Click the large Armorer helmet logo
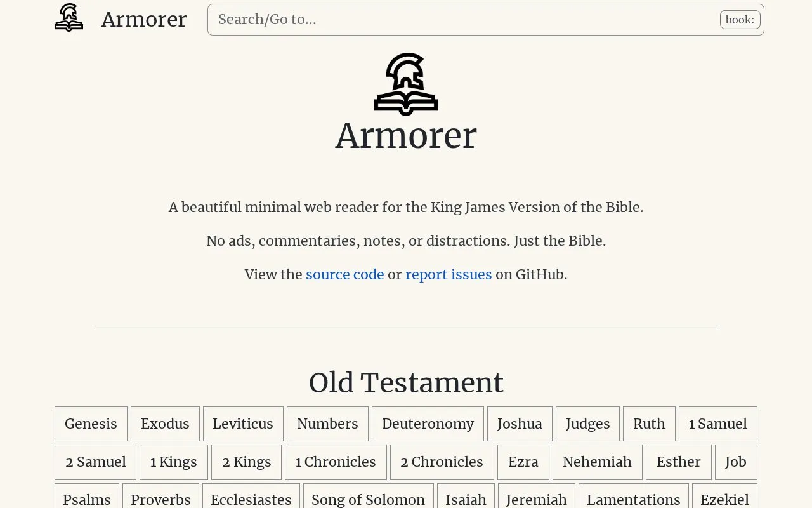 [406, 84]
